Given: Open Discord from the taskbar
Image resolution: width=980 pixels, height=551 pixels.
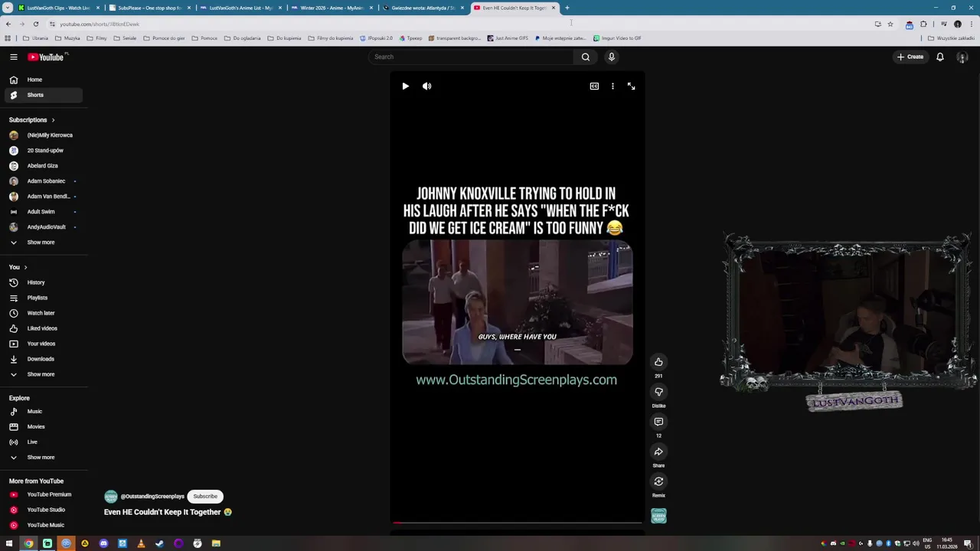Looking at the screenshot, I should pos(103,544).
